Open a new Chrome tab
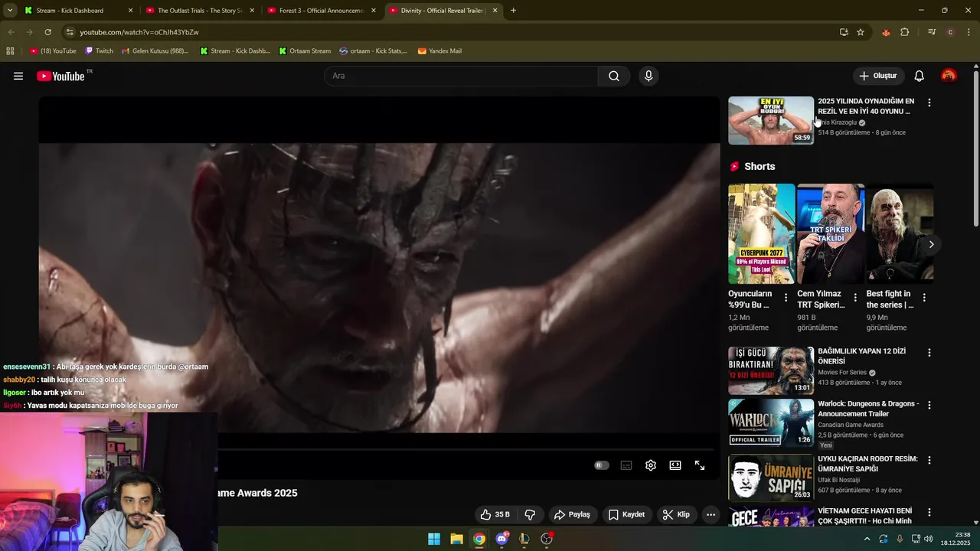 tap(513, 11)
